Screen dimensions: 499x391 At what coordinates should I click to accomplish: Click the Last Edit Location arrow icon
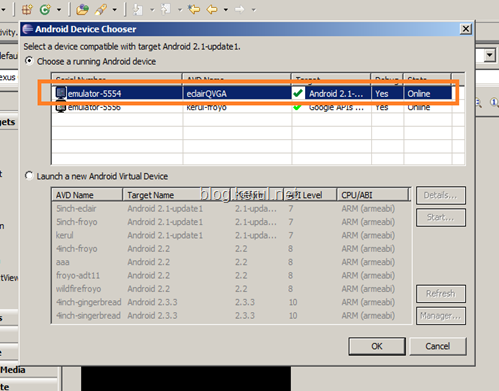194,9
